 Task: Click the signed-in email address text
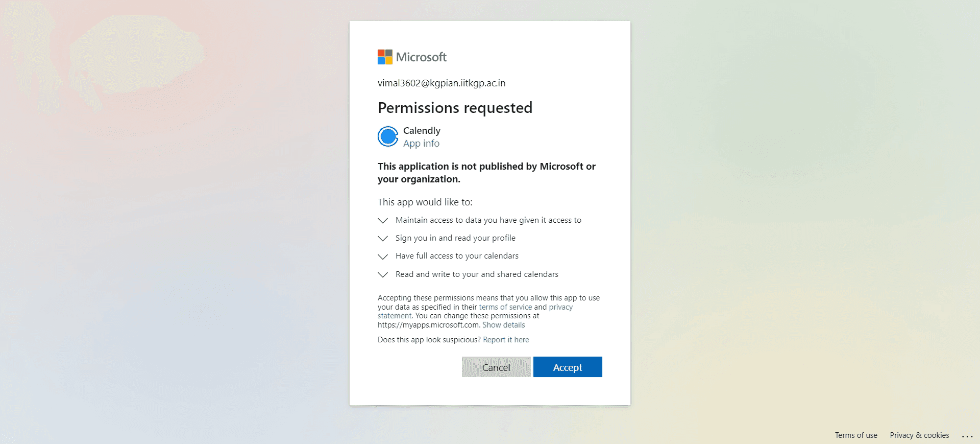442,83
